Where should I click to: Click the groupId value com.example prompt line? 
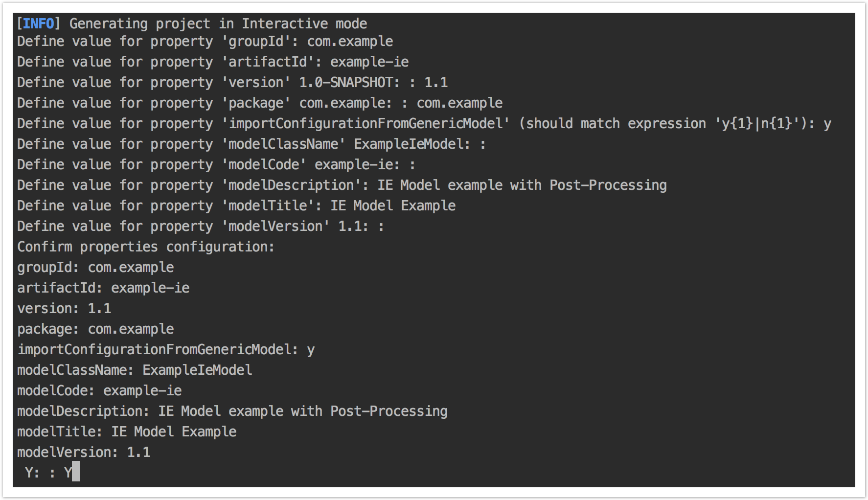(205, 42)
